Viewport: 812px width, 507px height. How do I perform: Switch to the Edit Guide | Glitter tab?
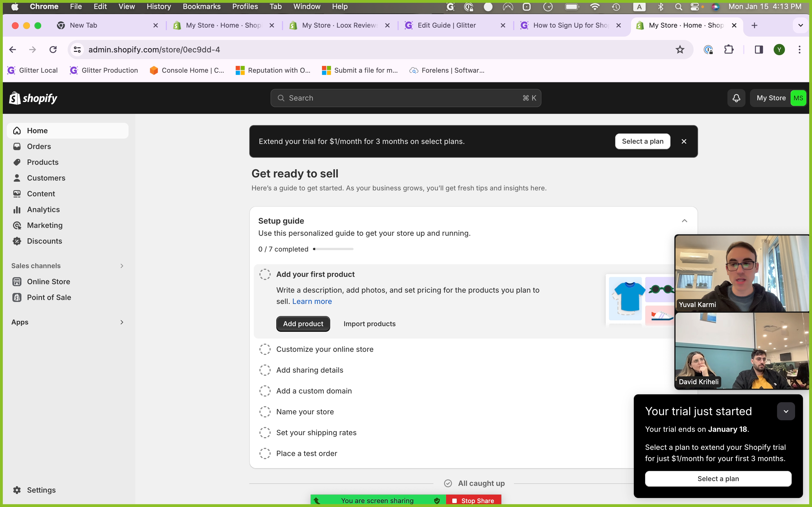(446, 25)
